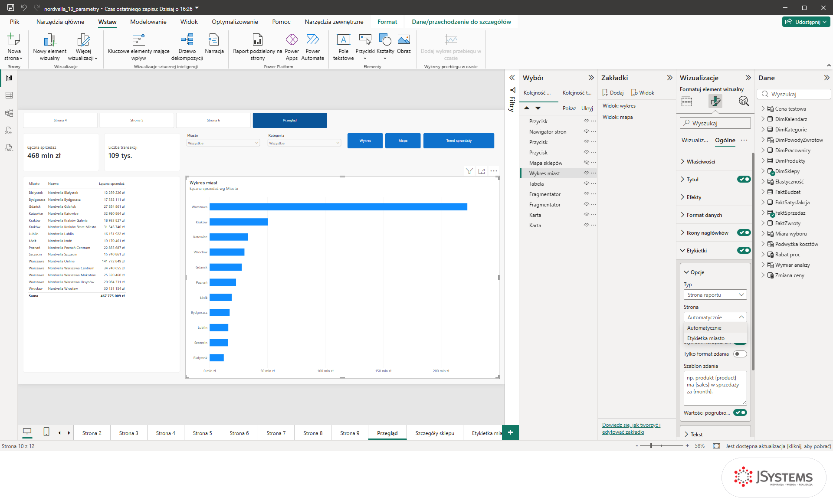Open the Widok ribbon tab
833x504 pixels.
pyautogui.click(x=189, y=22)
